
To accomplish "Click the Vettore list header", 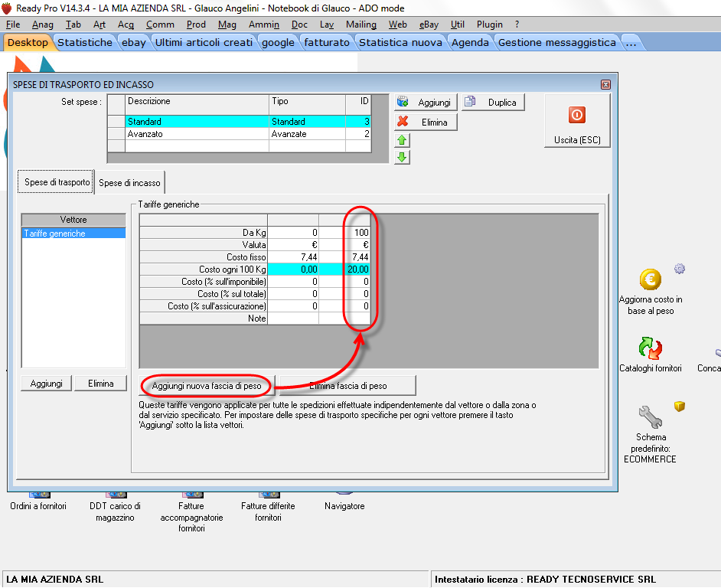I will (x=73, y=220).
